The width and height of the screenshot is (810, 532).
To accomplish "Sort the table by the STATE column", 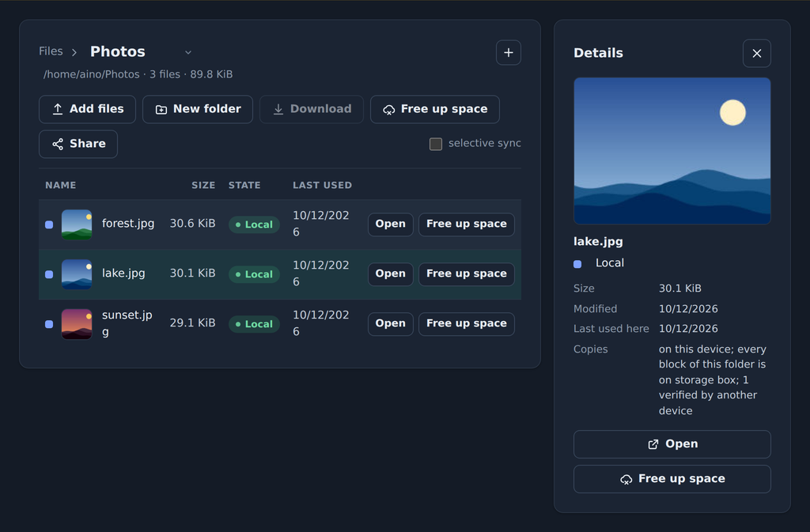I will pyautogui.click(x=244, y=185).
